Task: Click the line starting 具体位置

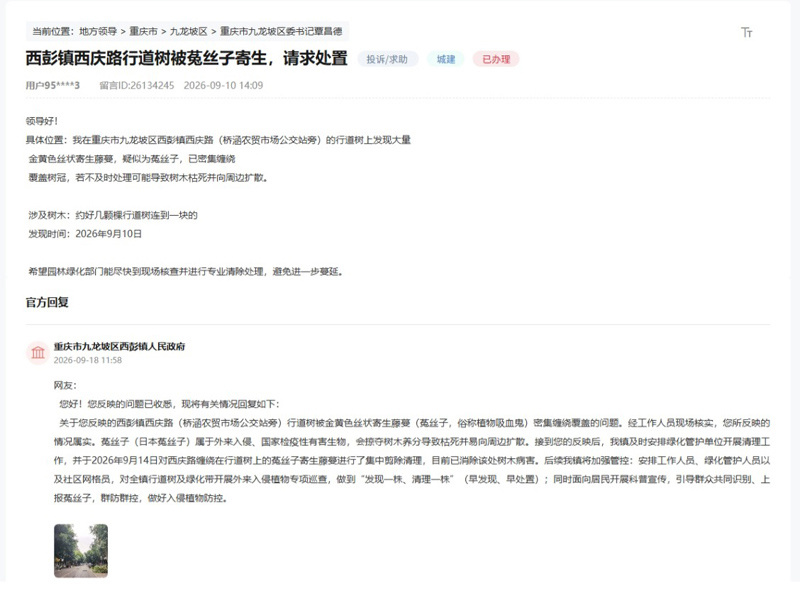Action: coord(218,140)
